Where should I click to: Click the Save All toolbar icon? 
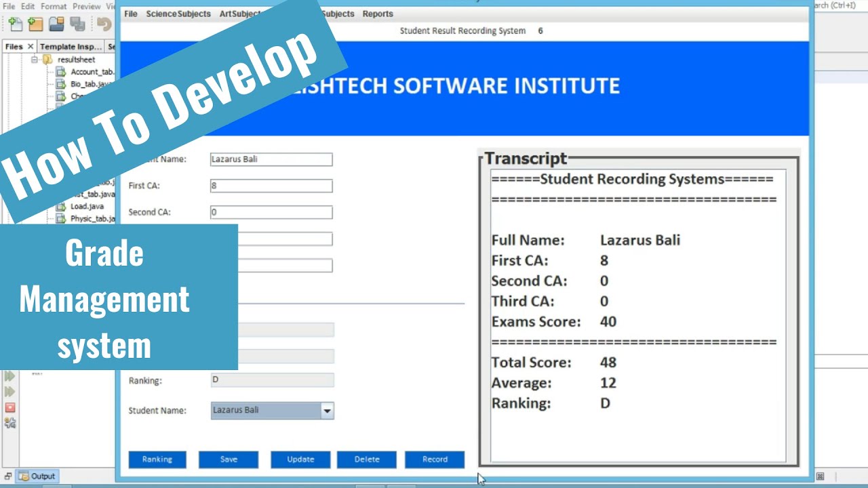point(77,25)
